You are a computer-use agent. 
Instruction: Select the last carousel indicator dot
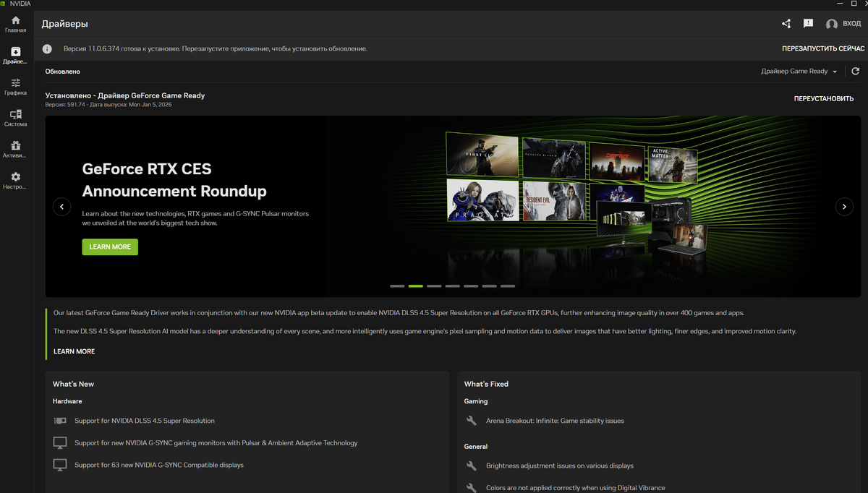[x=508, y=286]
